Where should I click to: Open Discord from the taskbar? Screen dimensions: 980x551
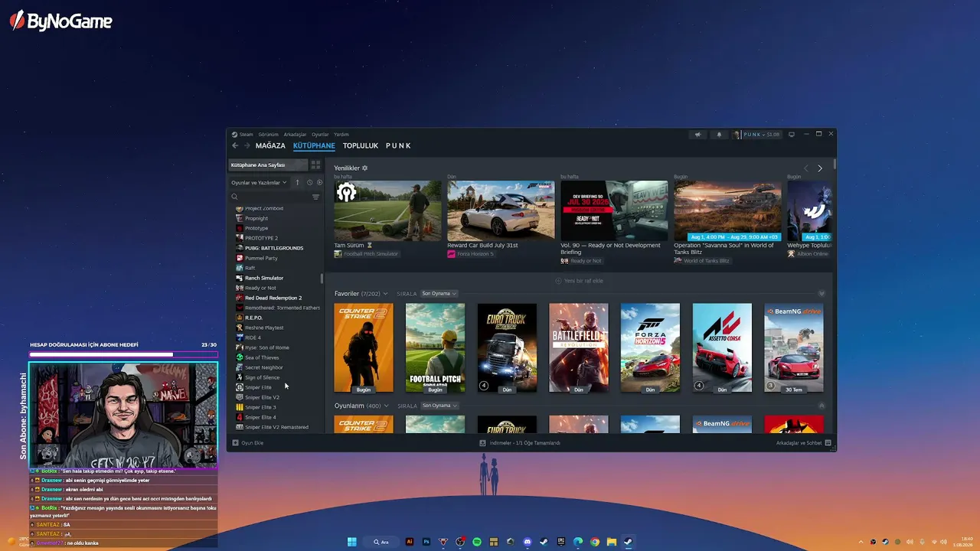tap(528, 542)
